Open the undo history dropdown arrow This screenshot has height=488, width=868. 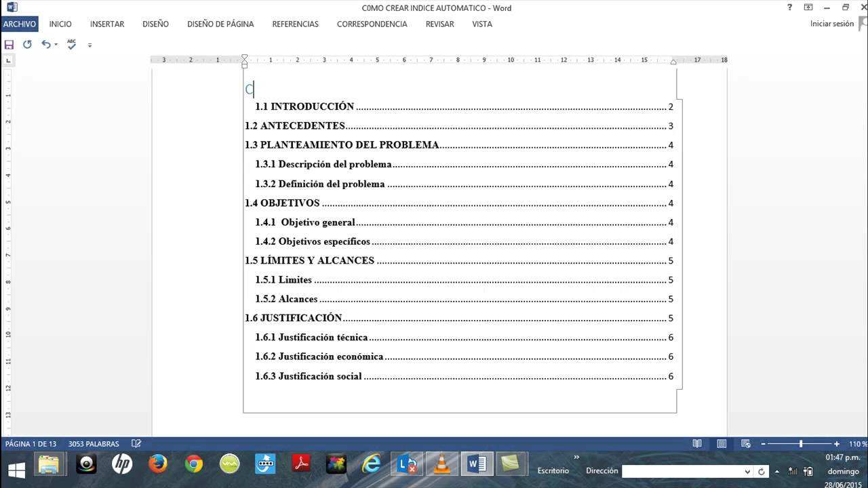(56, 45)
